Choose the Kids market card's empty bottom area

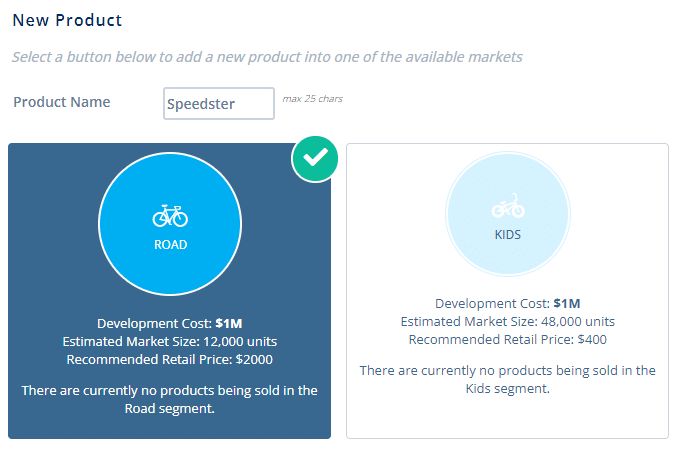(507, 417)
